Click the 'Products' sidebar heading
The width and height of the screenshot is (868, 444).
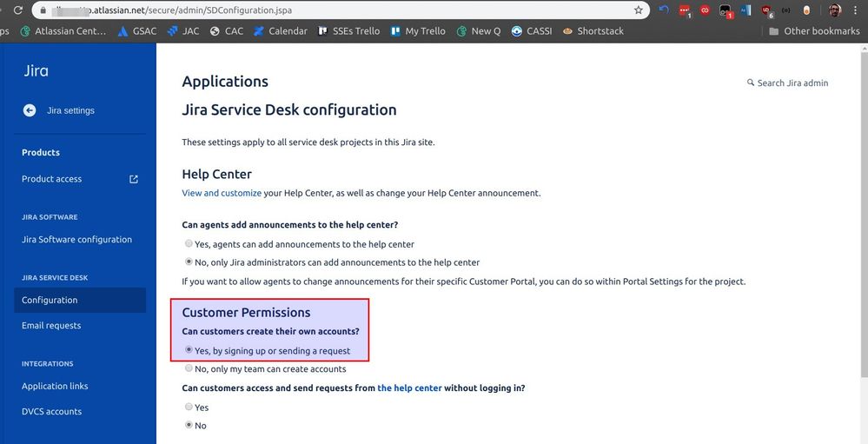[x=41, y=152]
